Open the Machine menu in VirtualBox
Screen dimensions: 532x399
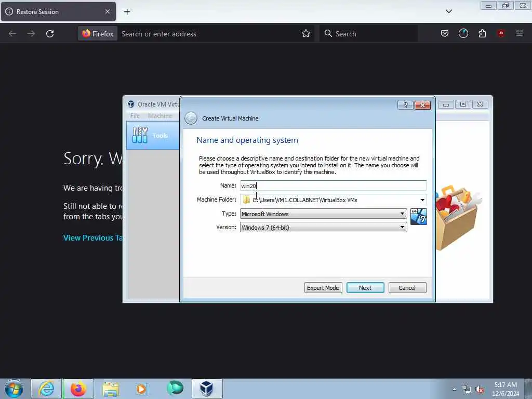pos(160,116)
